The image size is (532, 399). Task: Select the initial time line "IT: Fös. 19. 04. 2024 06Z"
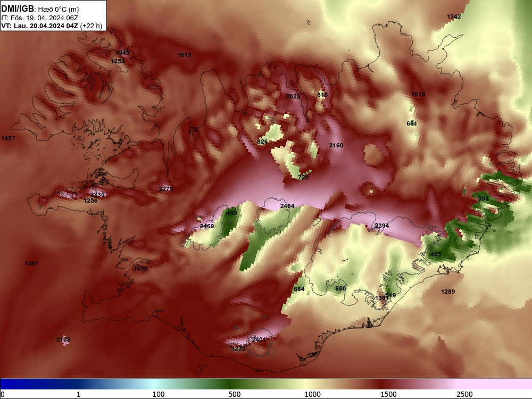40,18
